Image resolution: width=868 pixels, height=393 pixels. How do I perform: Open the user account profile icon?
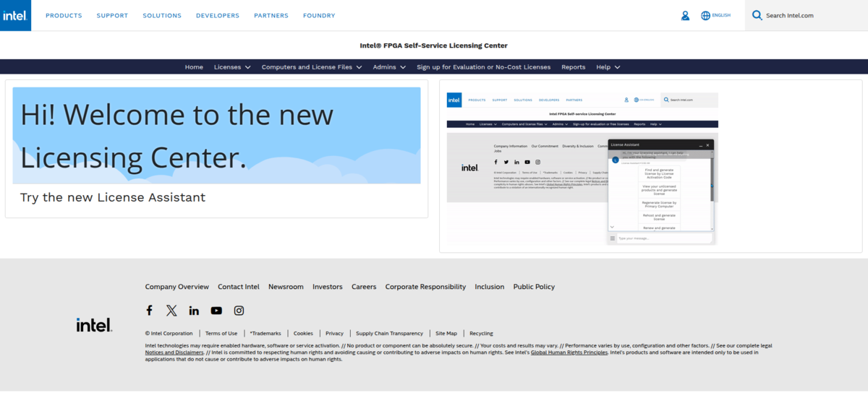tap(685, 15)
